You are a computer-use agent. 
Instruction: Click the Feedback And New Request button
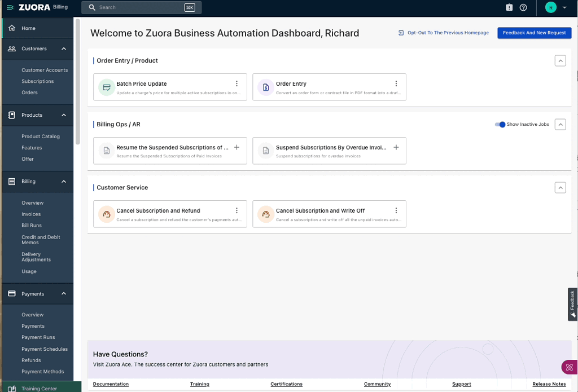click(x=534, y=33)
